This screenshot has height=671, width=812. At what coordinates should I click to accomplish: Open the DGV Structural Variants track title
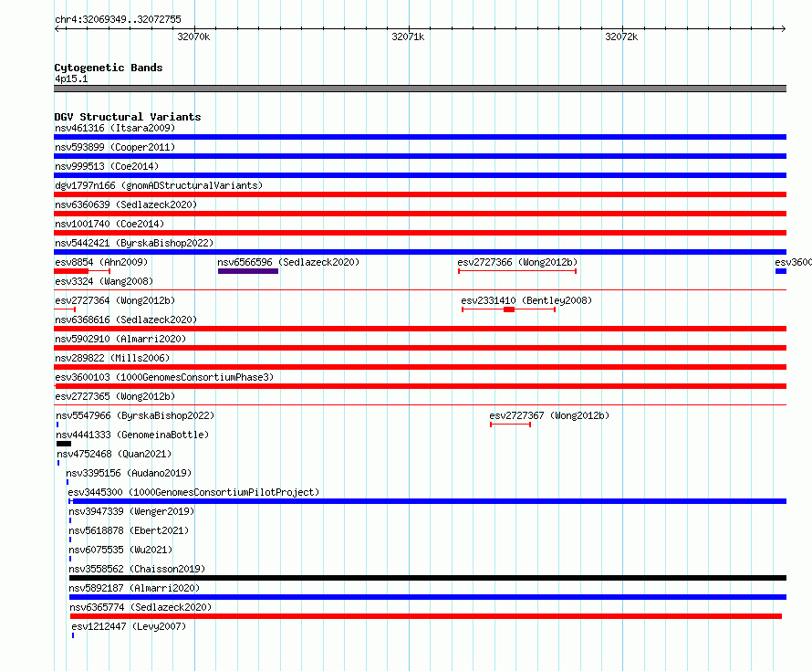pos(128,117)
